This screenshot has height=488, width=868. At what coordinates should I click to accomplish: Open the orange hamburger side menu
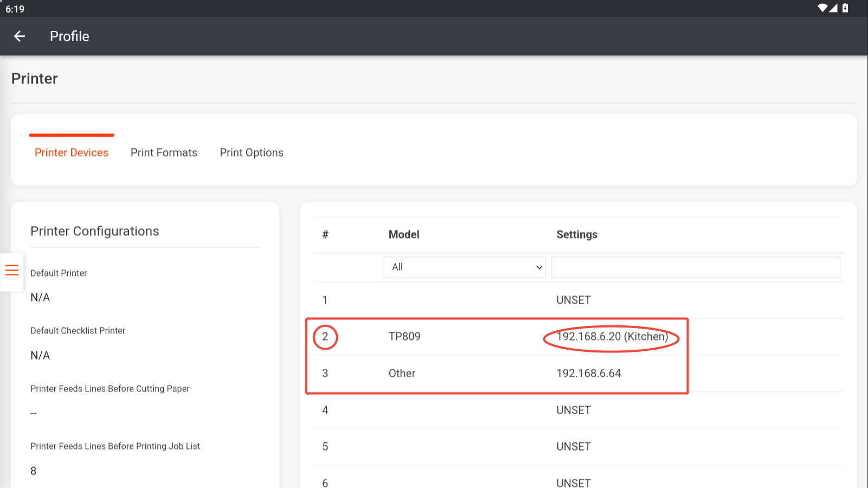click(x=12, y=270)
